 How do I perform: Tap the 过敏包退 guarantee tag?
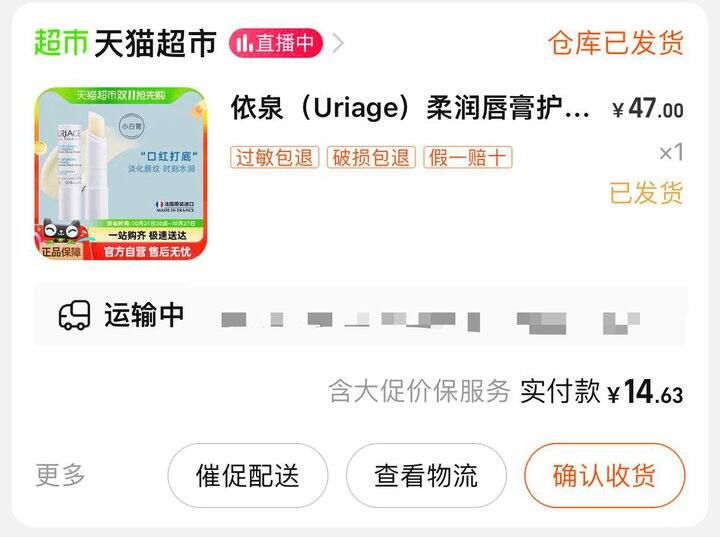[275, 158]
